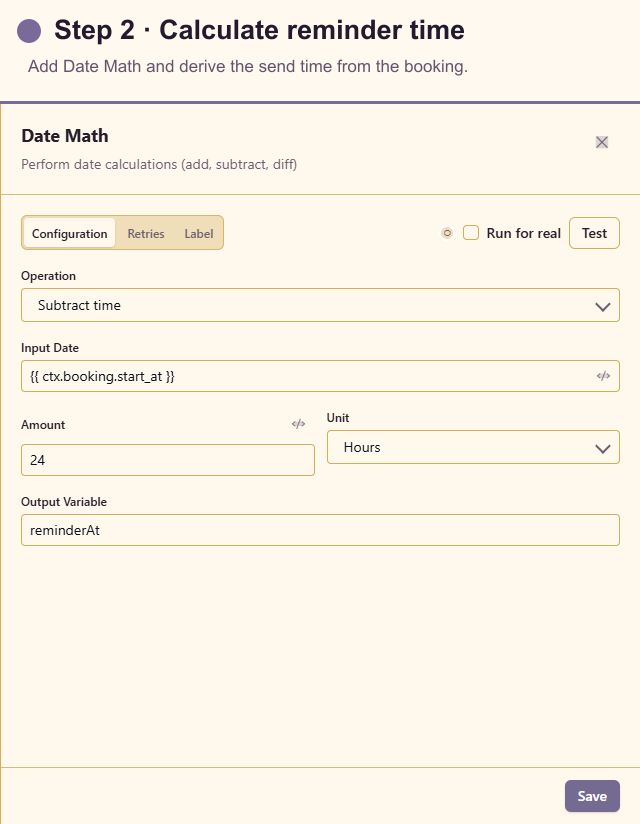Focus the Output Variable field
This screenshot has width=640, height=824.
(321, 530)
